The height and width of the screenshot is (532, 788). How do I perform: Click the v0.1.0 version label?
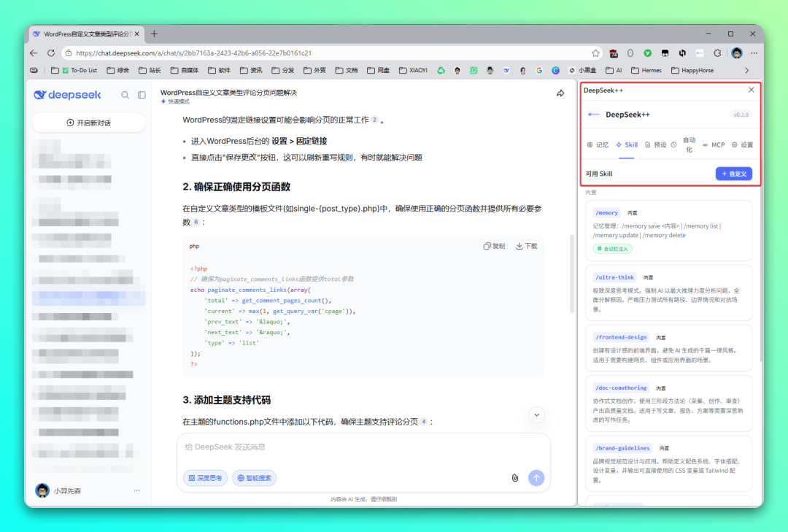coord(741,115)
